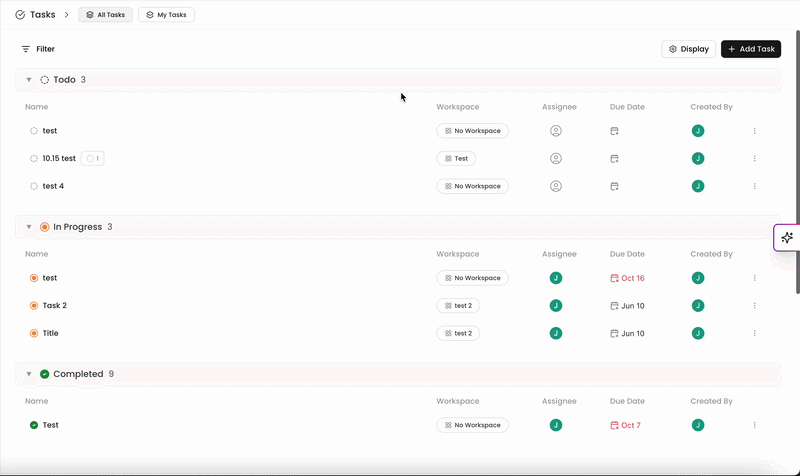Toggle status of in-progress Task 2
The height and width of the screenshot is (476, 800).
[x=34, y=306]
